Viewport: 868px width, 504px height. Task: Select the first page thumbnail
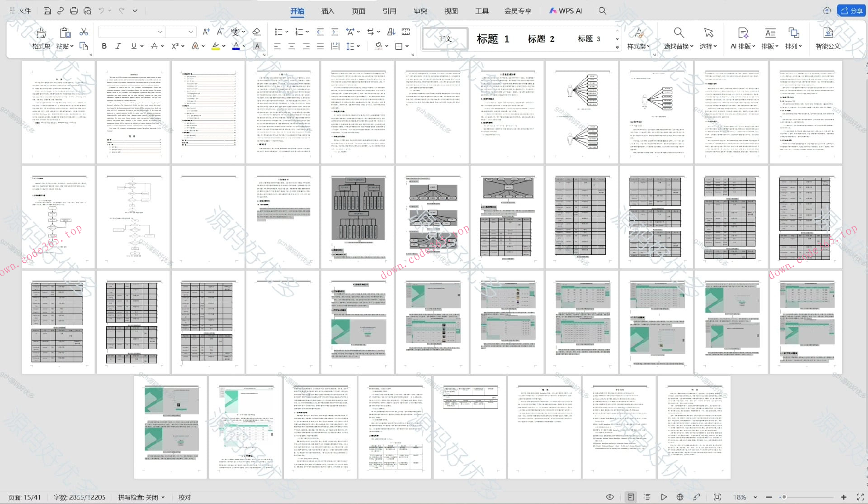[58, 112]
